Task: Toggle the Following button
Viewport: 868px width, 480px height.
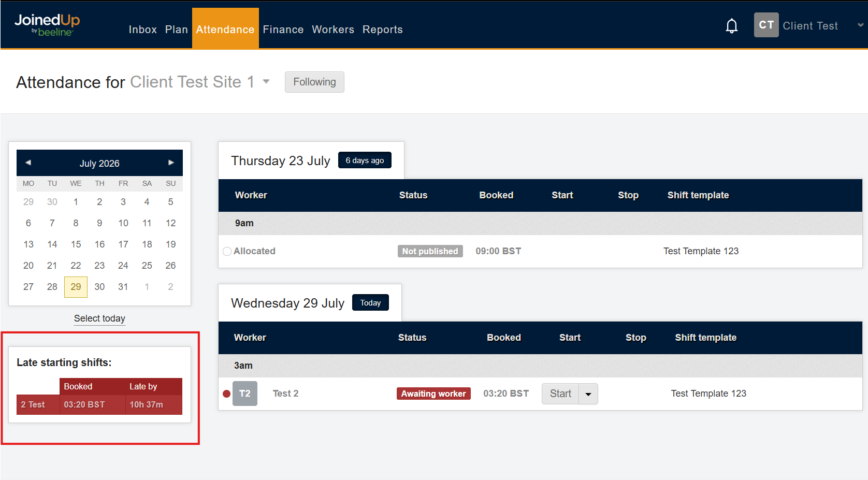Action: pyautogui.click(x=314, y=82)
